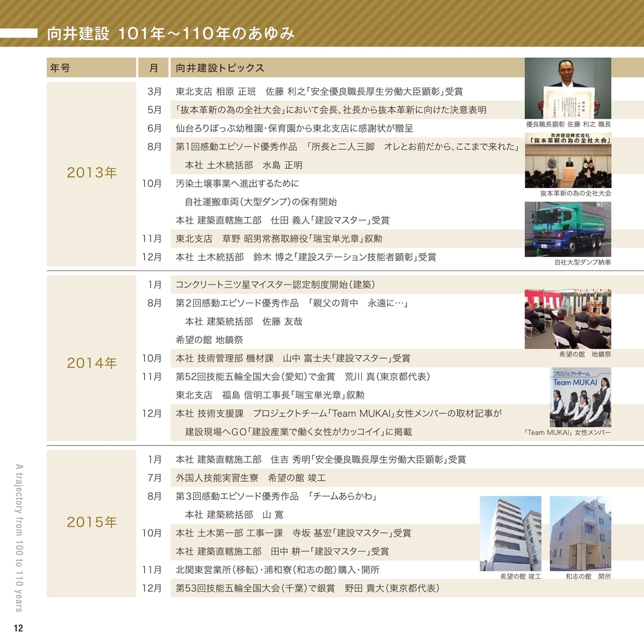644x644 pixels.
Task: Open the 希望の館 地鎮祭 ceremony photo
Action: [x=567, y=319]
